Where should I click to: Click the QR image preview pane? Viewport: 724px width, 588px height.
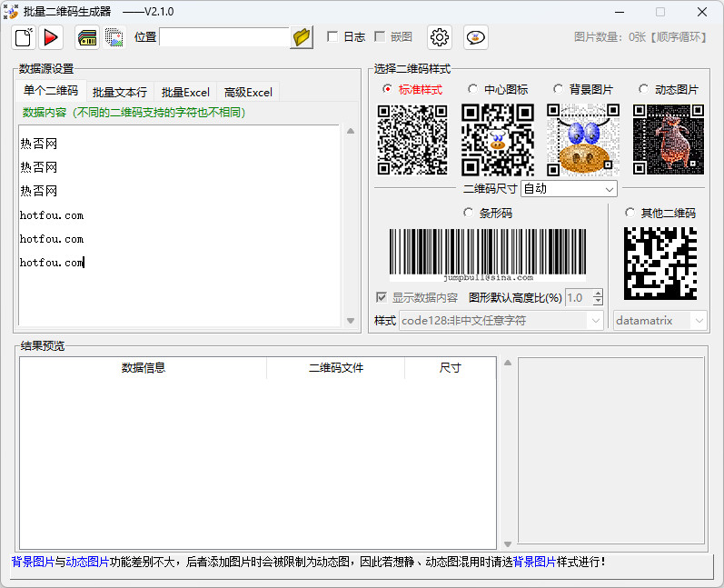610,451
